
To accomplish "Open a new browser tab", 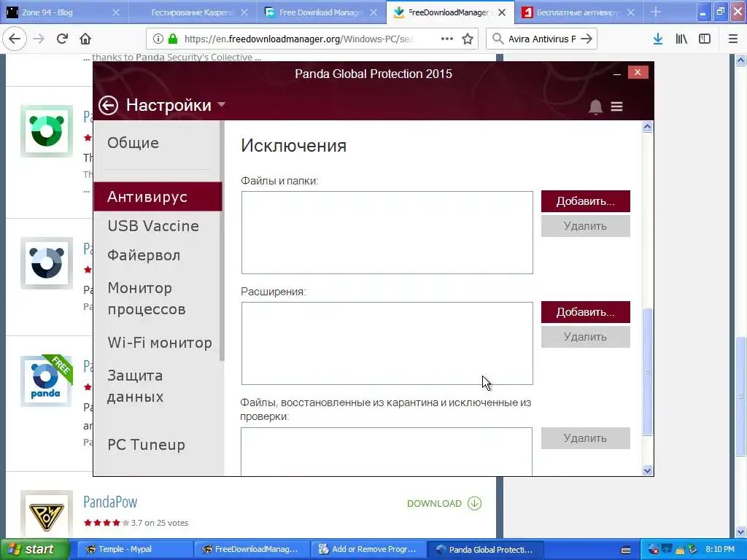I will click(656, 12).
